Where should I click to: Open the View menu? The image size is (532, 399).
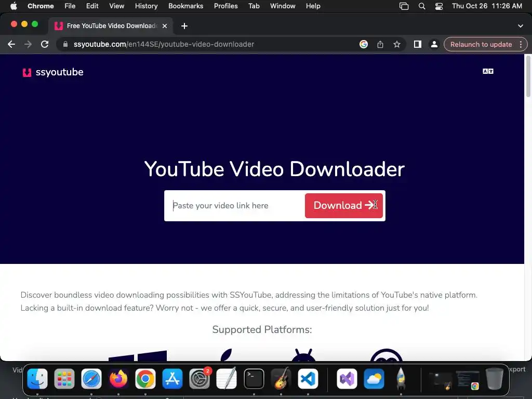[x=117, y=6]
